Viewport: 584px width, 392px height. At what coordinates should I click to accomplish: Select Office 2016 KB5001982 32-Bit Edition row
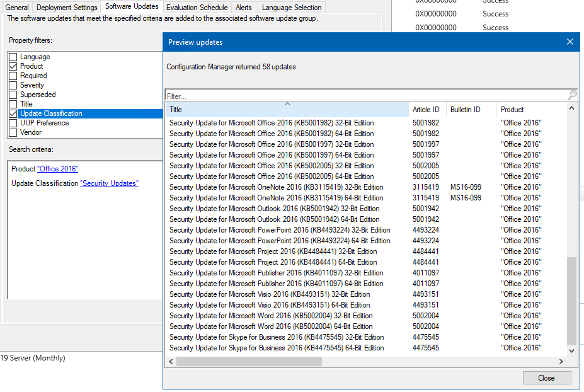366,123
